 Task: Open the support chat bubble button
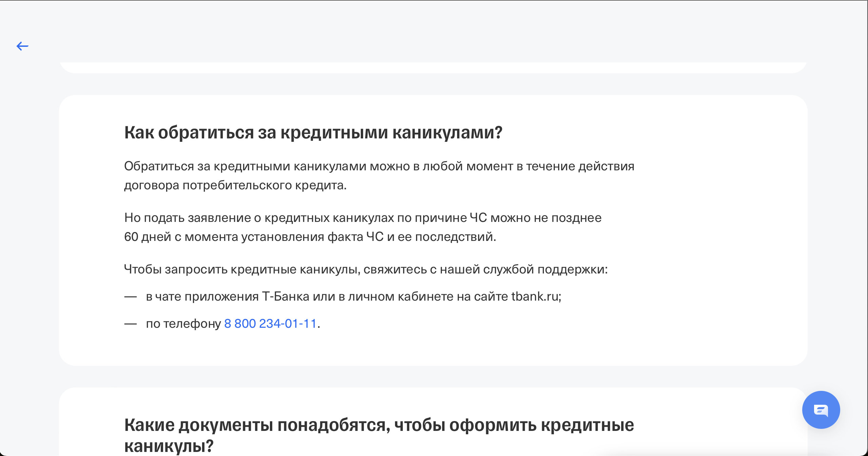pos(821,410)
